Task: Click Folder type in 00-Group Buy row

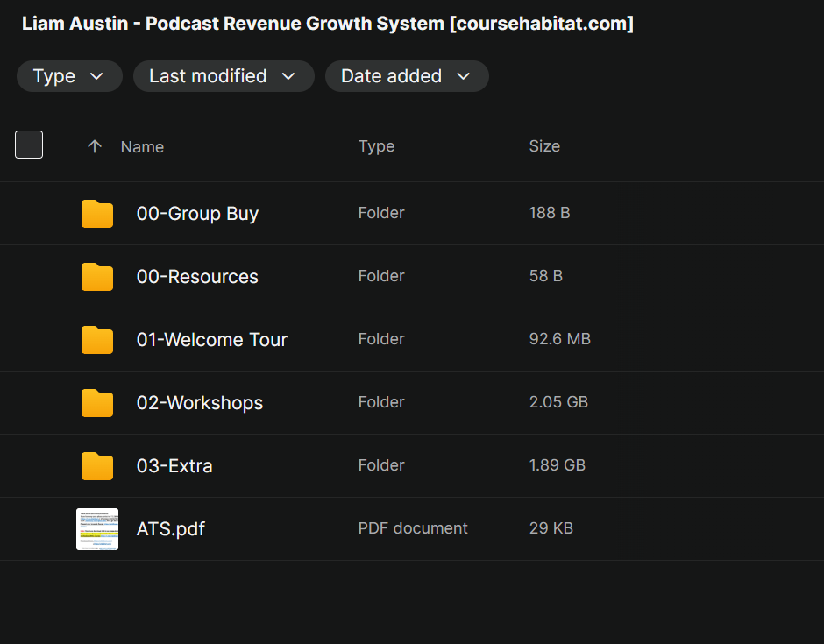Action: [x=381, y=213]
